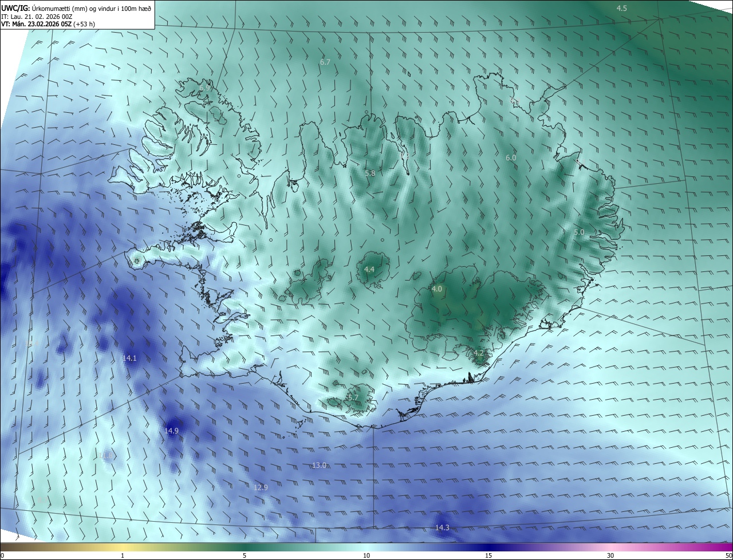Click the 1 tick on the color scale
The width and height of the screenshot is (733, 560).
point(123,555)
